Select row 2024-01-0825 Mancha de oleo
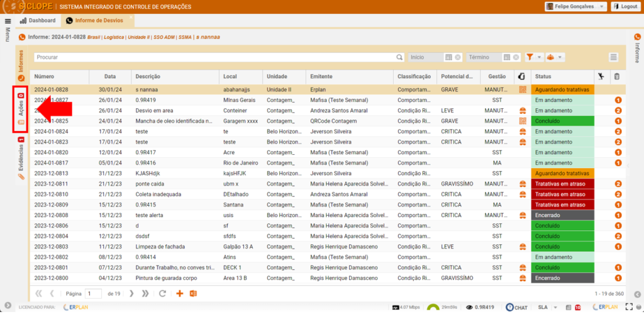This screenshot has height=314, width=644. point(328,121)
